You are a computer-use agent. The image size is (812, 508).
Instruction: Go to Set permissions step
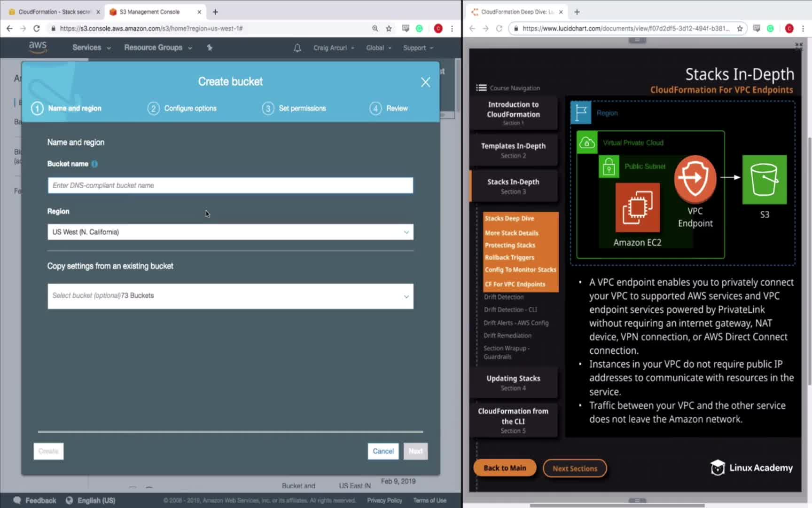tap(294, 108)
